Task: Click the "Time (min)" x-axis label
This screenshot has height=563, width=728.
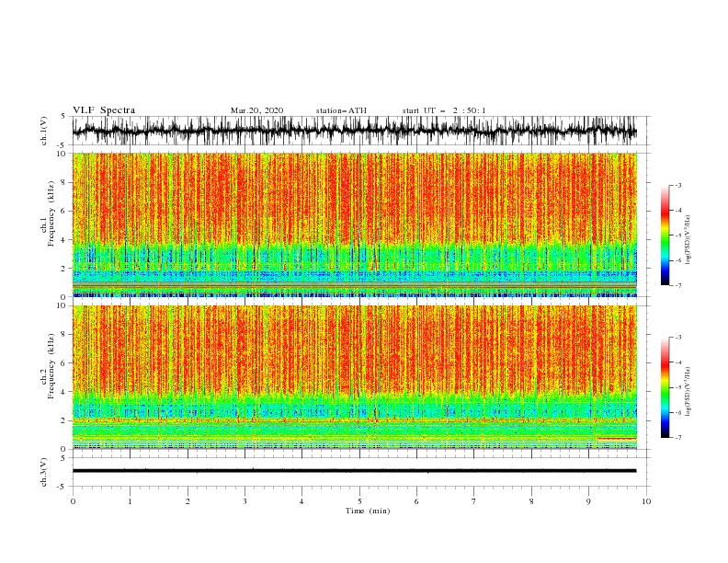Action: [x=368, y=511]
